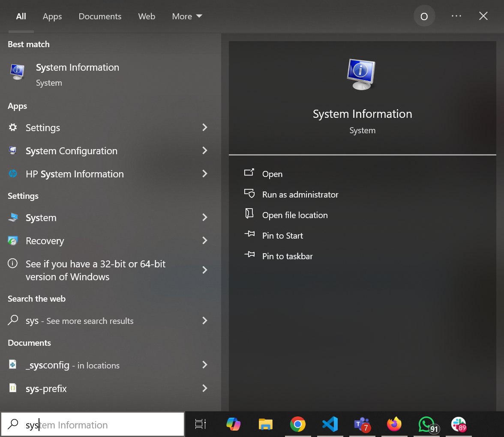Launch File Explorer from taskbar
504x437 pixels.
coord(266,424)
